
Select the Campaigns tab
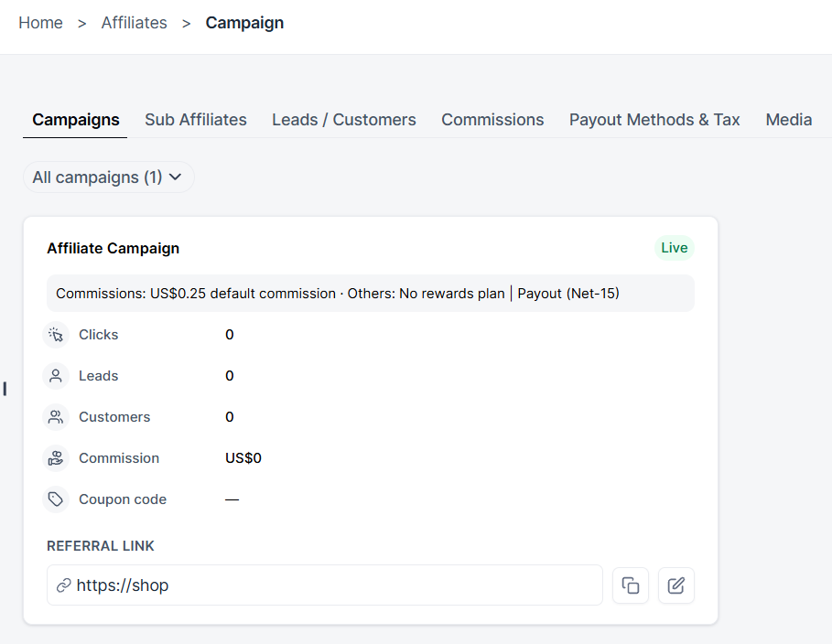tap(75, 120)
